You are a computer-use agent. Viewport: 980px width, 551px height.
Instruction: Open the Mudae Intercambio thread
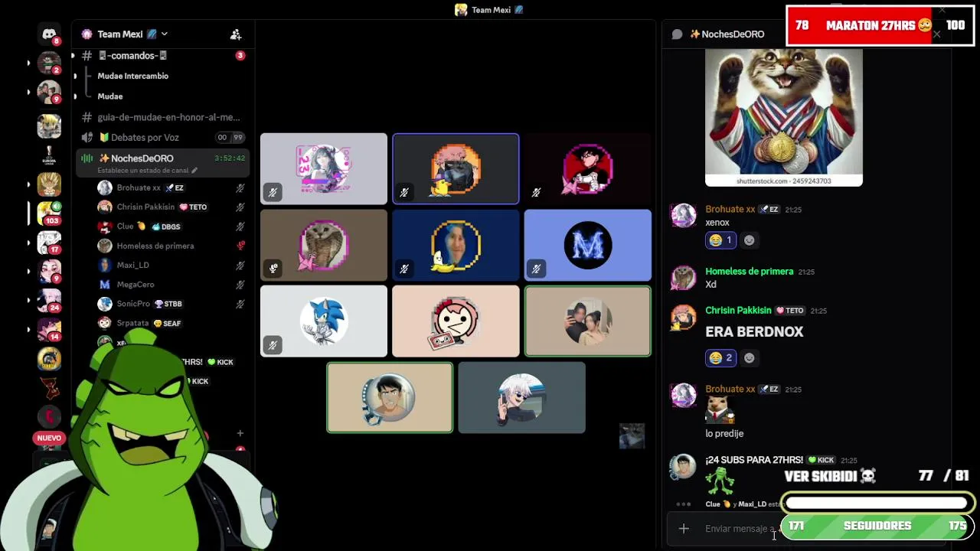click(x=132, y=76)
